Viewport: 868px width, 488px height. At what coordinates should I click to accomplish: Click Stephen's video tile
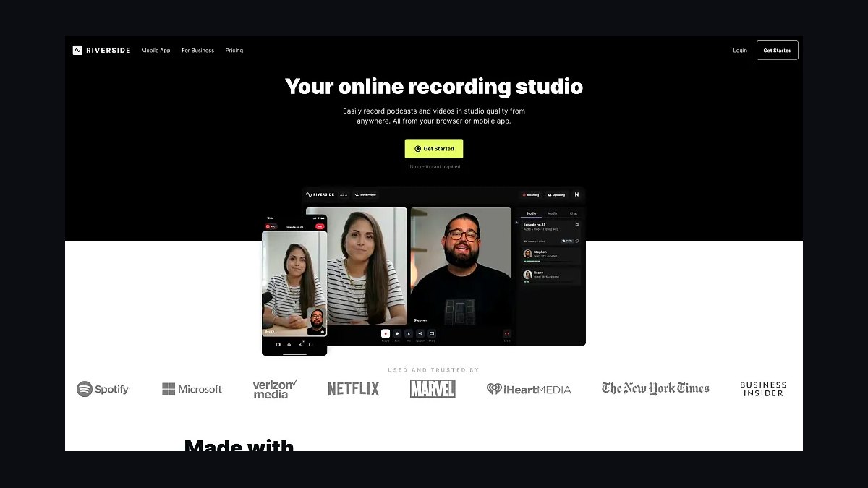pos(461,266)
